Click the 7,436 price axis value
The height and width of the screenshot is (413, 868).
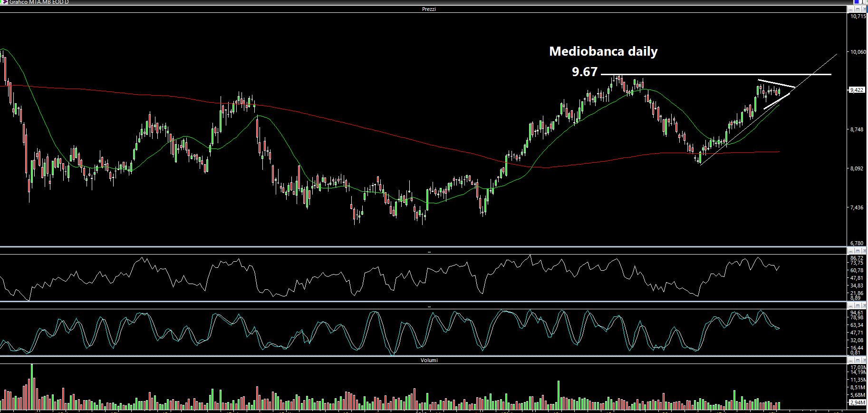point(857,207)
